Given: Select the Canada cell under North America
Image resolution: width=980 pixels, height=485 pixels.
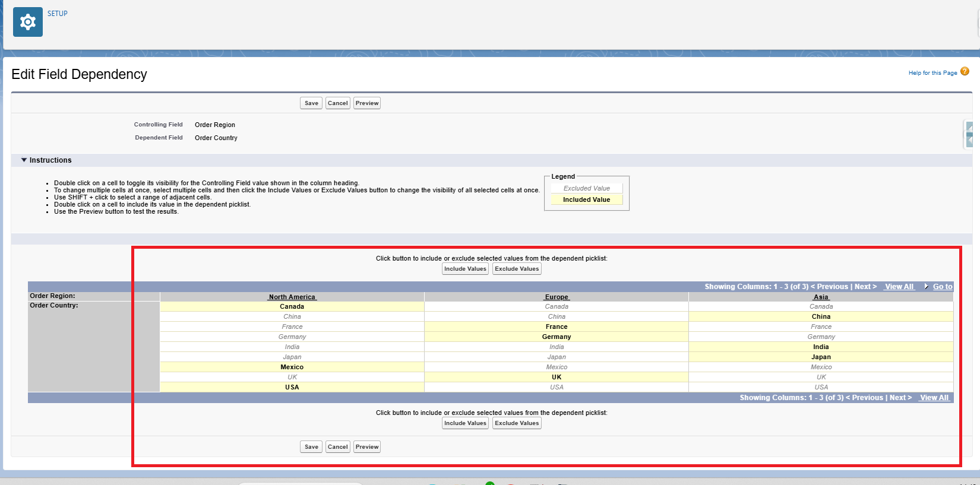Looking at the screenshot, I should click(292, 307).
